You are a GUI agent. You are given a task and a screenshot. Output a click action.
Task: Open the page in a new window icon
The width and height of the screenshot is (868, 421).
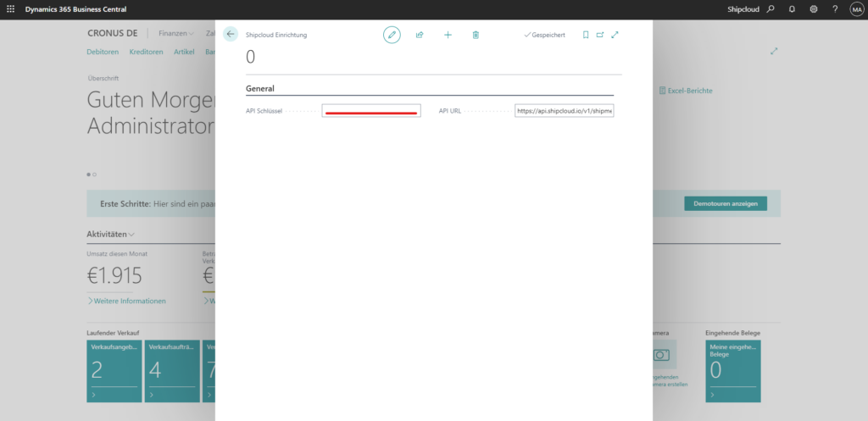coord(600,35)
